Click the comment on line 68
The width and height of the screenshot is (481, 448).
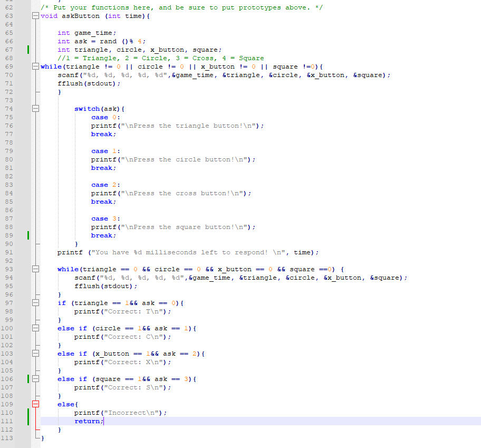coord(132,58)
